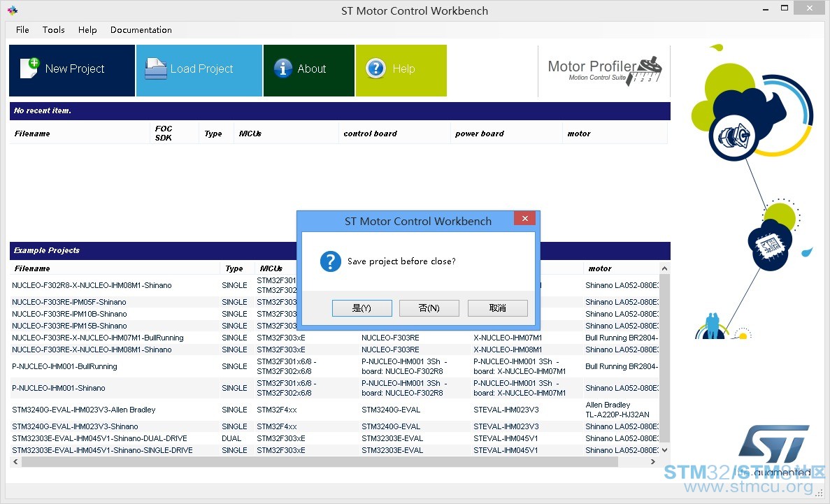Click the DUAL type cell
Image resolution: width=830 pixels, height=504 pixels.
coord(231,438)
